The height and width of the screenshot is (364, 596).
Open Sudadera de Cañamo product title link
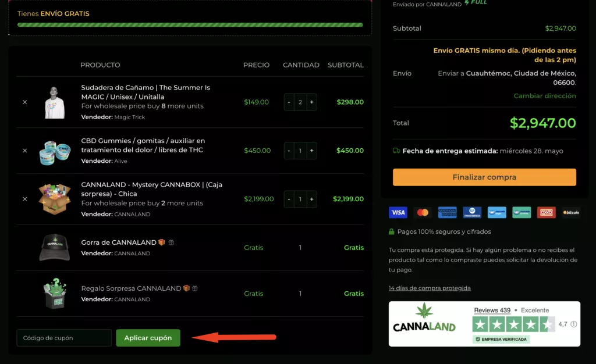[x=146, y=92]
